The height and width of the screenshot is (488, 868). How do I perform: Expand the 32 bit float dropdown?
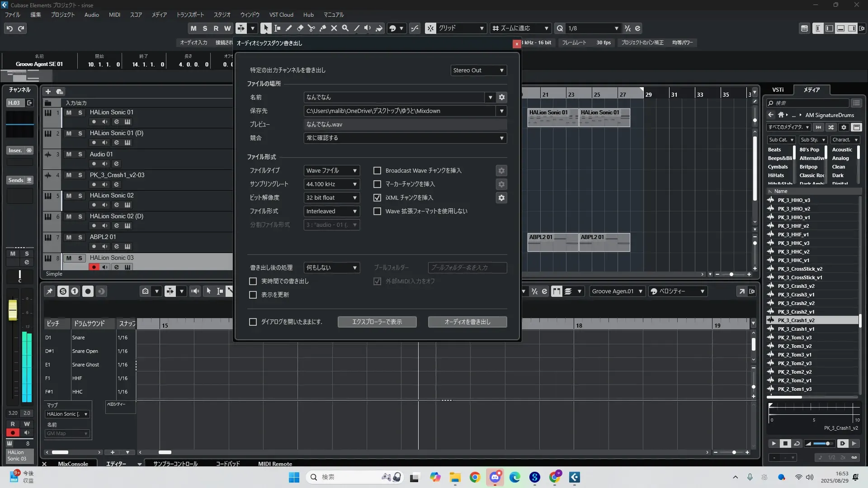pyautogui.click(x=331, y=198)
